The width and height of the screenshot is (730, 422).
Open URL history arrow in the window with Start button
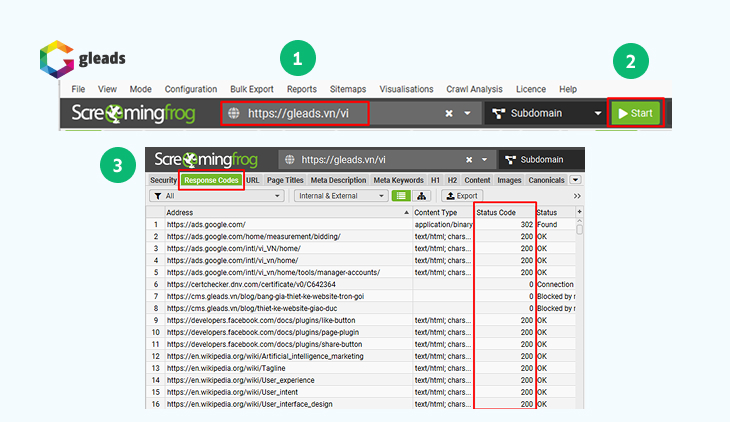pos(467,113)
